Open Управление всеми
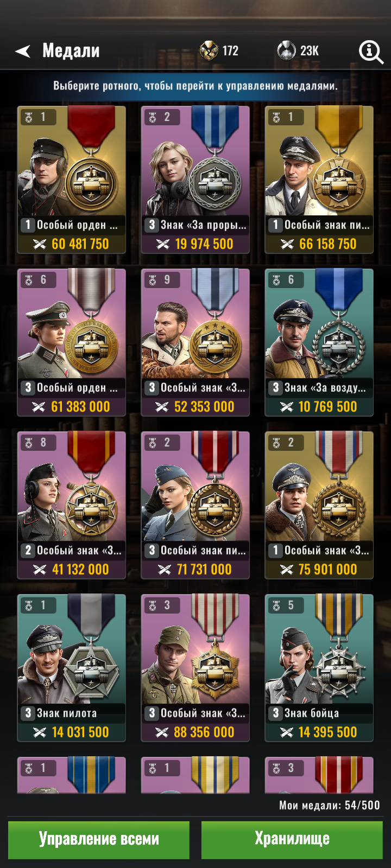Screen dimensions: 391x868 (99, 839)
